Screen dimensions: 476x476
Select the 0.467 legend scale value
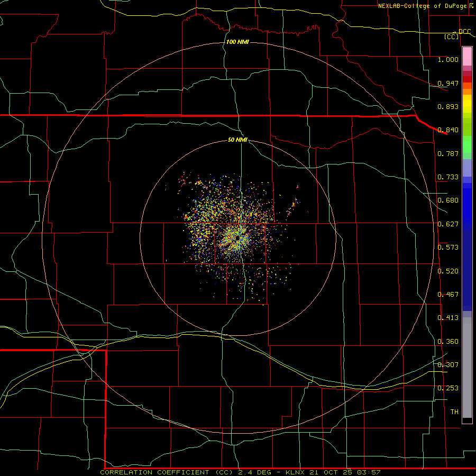pyautogui.click(x=448, y=295)
